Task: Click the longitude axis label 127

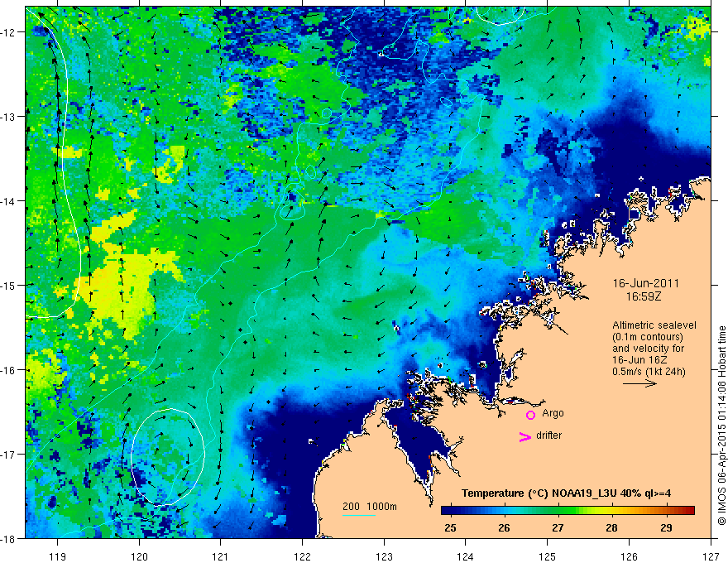Action: pos(711,556)
